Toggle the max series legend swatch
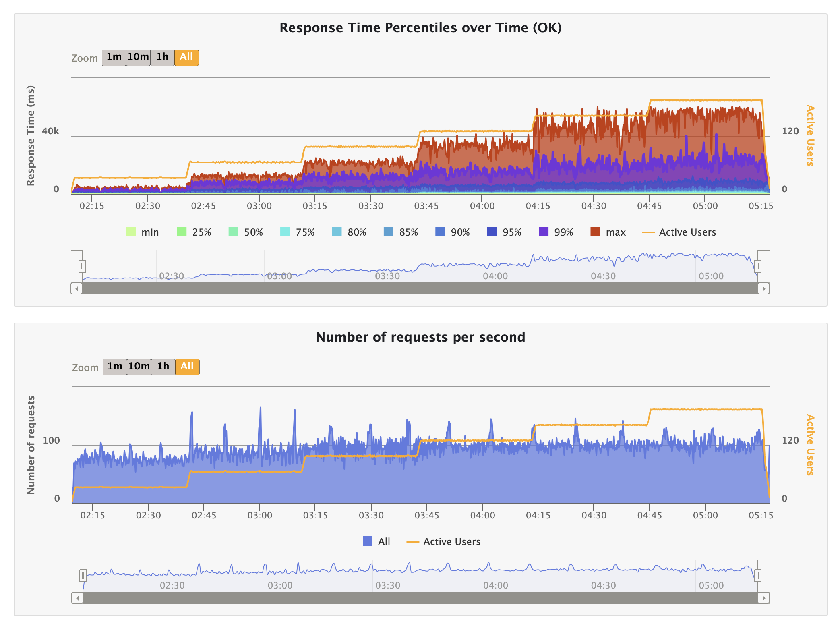840x626 pixels. point(595,232)
